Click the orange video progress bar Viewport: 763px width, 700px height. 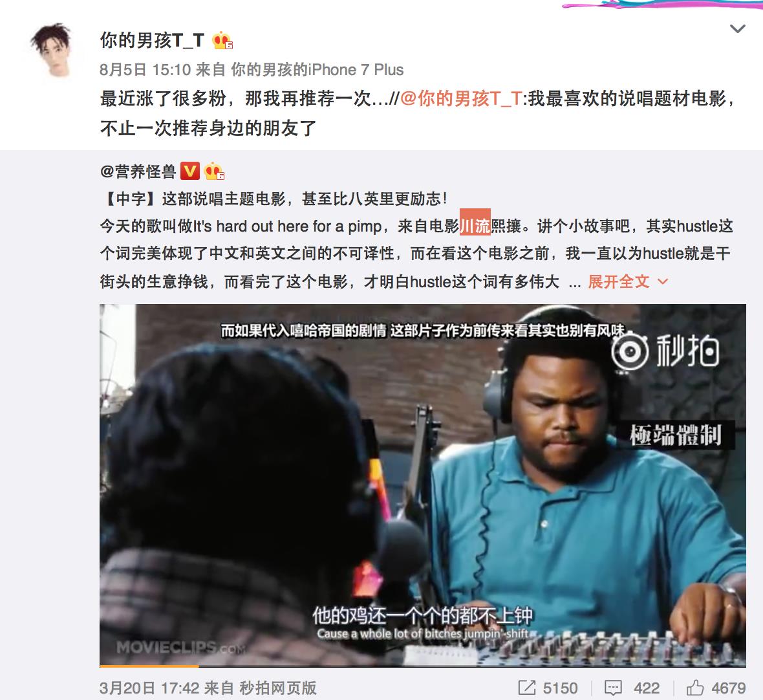(x=149, y=666)
